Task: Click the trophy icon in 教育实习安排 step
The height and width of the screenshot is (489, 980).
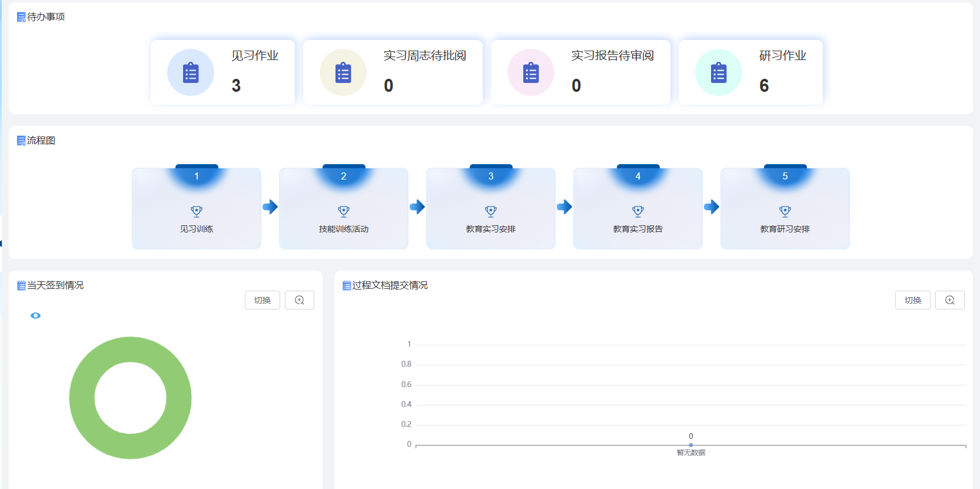Action: click(x=491, y=211)
